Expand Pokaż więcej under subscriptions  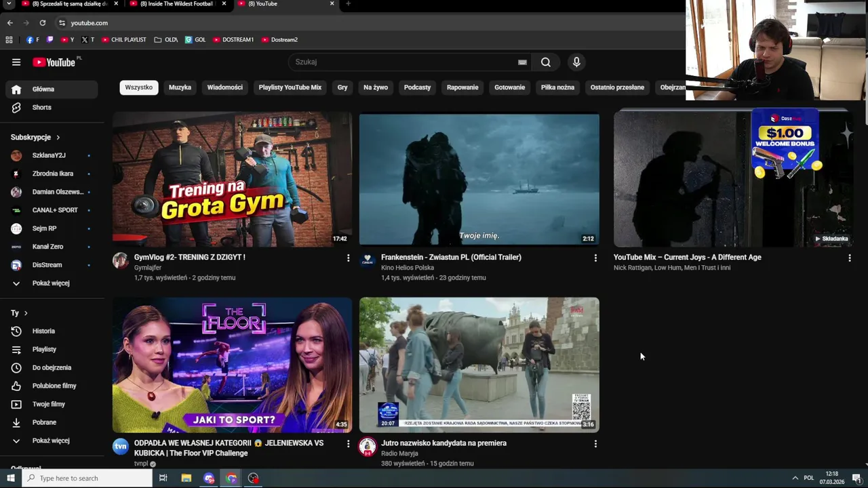coord(52,283)
